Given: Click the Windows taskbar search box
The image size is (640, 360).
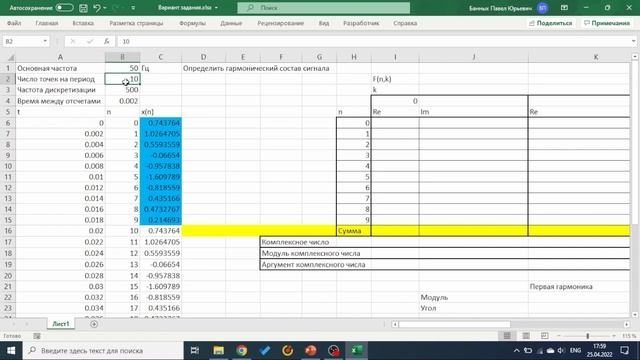Looking at the screenshot, I should coord(103,351).
